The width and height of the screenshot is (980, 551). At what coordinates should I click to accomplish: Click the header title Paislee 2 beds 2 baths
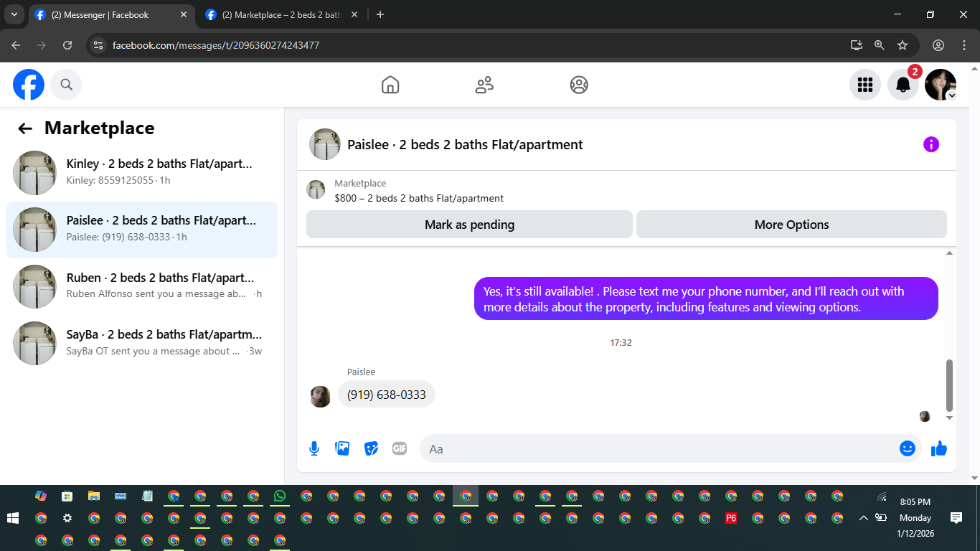pyautogui.click(x=465, y=144)
